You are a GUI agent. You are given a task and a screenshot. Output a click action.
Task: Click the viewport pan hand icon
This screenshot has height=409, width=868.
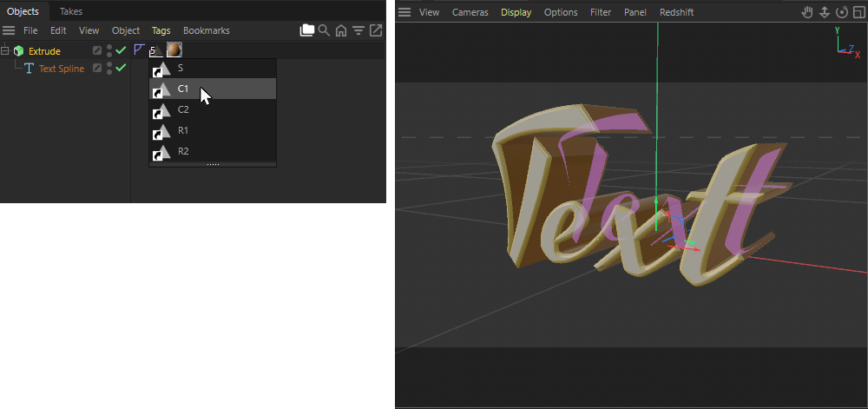(807, 12)
